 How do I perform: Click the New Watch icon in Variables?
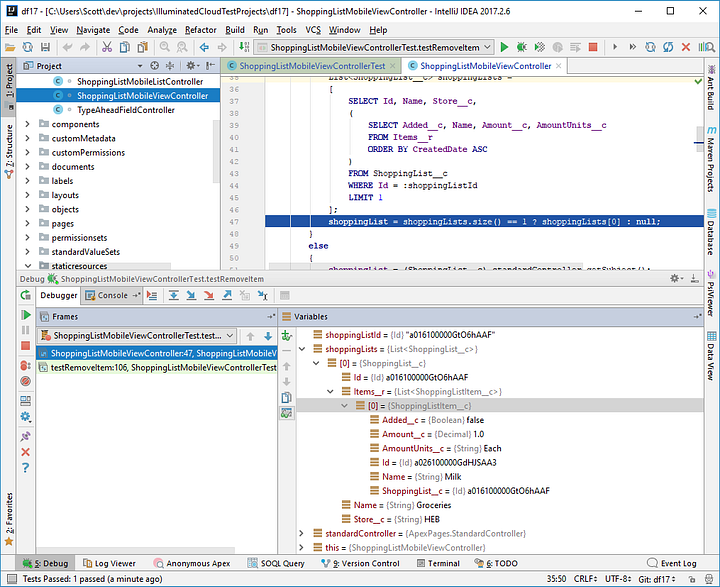(287, 335)
